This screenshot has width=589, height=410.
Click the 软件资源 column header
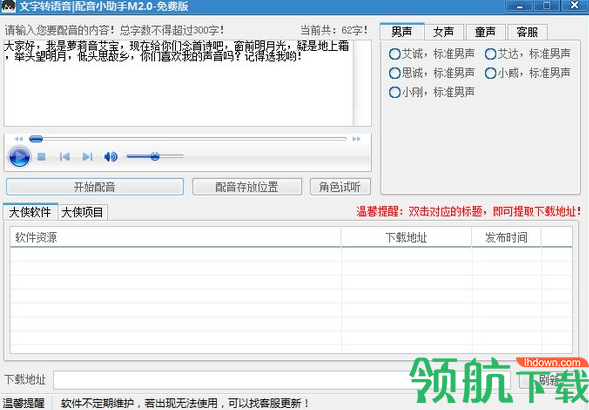[x=175, y=237]
